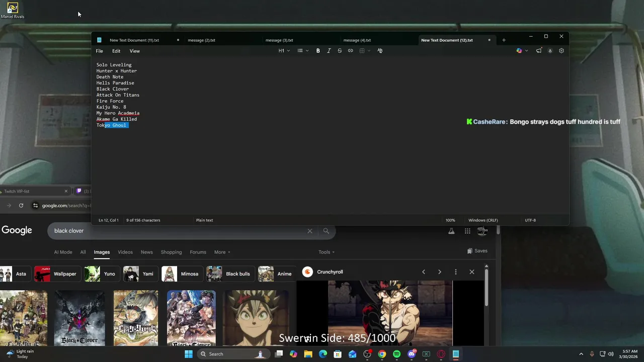The width and height of the screenshot is (644, 362).
Task: Add a new Notepad tab
Action: tap(504, 40)
